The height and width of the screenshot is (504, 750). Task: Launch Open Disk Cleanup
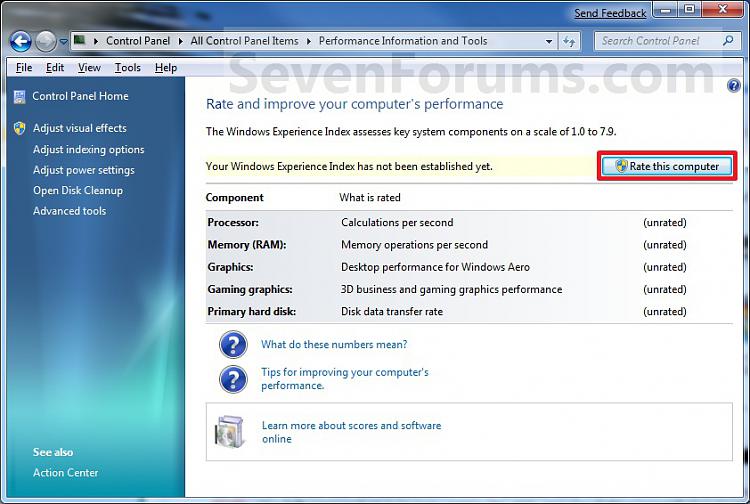77,190
